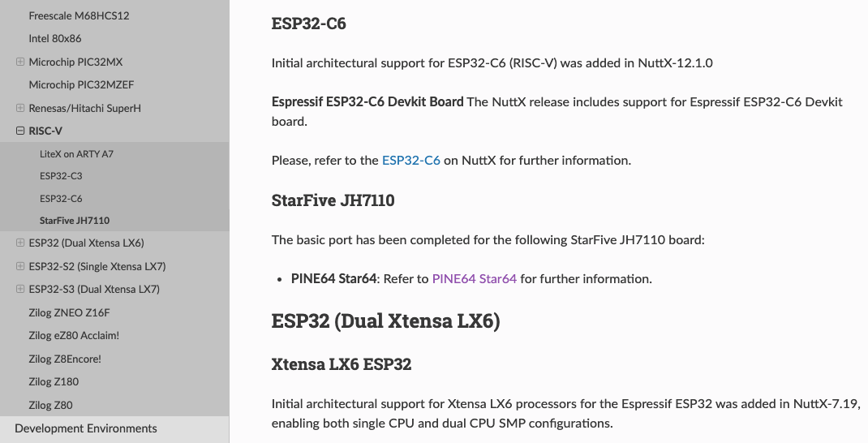This screenshot has width=868, height=443.
Task: Expand ESP32 (Dual Xtensa LX6) plus icon
Action: point(20,243)
